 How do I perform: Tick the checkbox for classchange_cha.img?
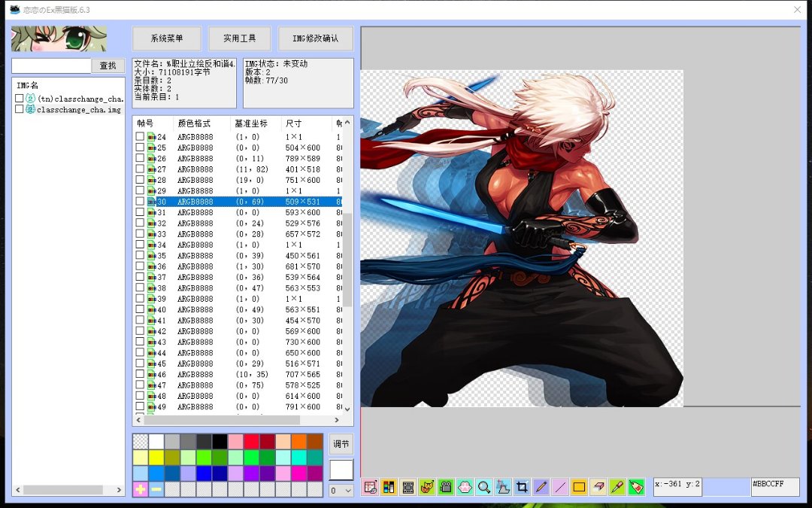(20, 109)
